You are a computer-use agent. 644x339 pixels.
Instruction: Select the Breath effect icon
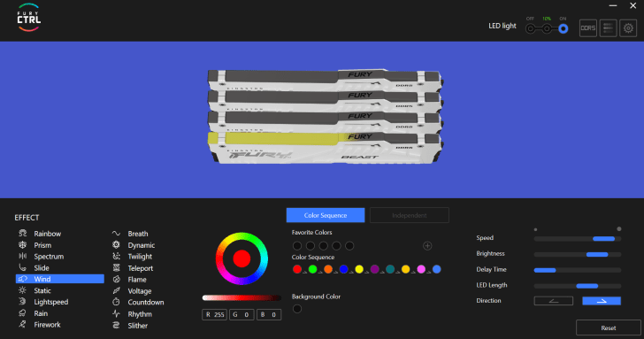[116, 234]
